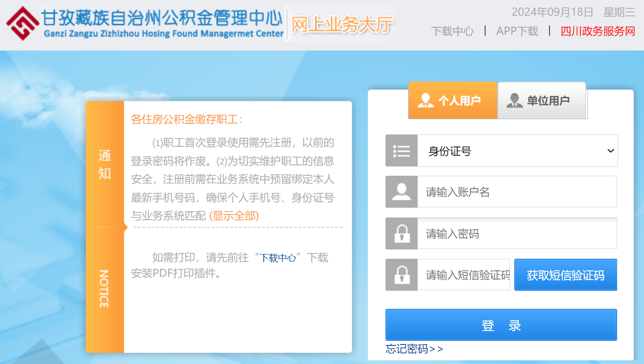Visit the 四川政务服务网 link

598,31
